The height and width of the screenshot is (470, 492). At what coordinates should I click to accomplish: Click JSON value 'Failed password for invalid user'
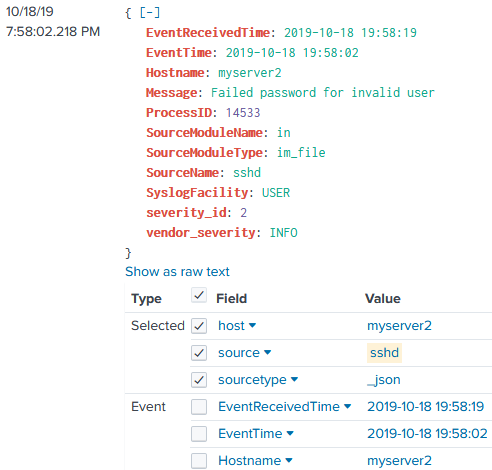click(323, 93)
